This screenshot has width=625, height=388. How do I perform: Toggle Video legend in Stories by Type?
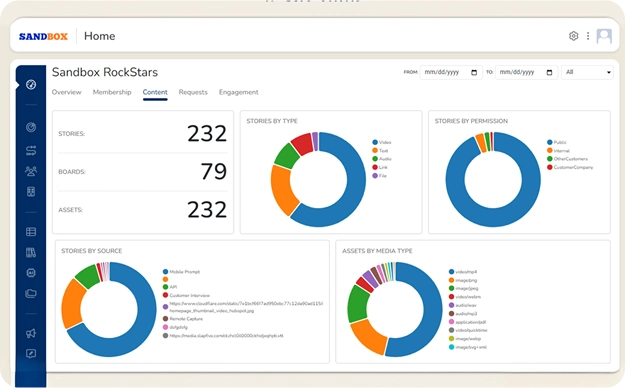[x=381, y=142]
